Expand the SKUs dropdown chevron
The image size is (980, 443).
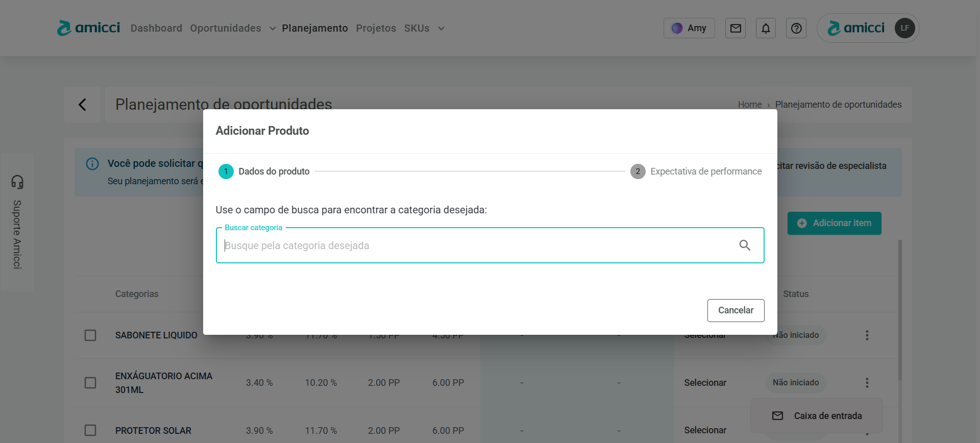441,29
